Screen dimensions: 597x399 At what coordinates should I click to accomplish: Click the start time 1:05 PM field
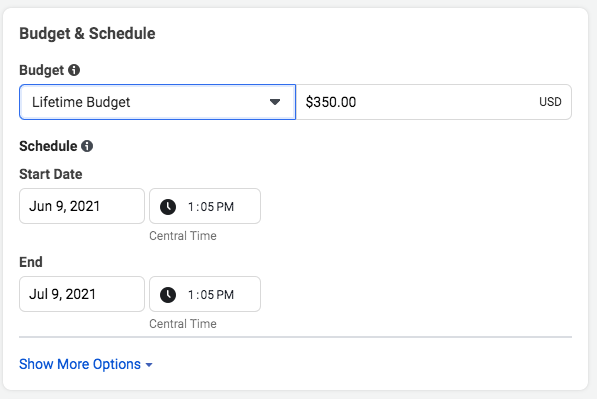[205, 206]
